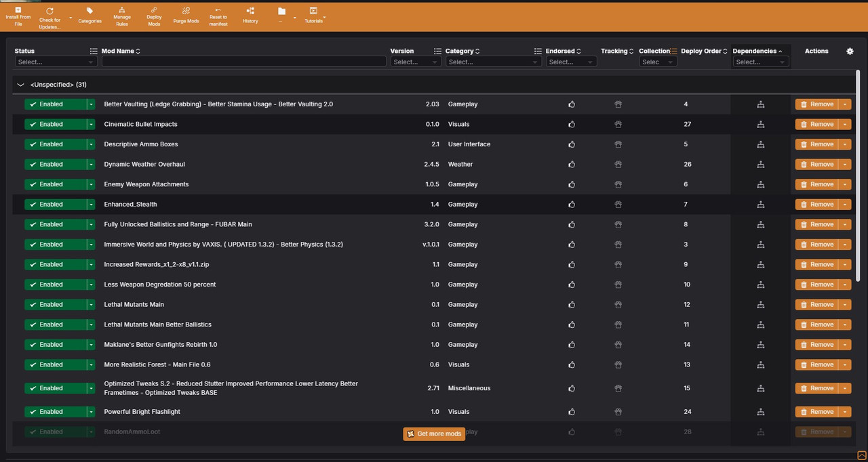Image resolution: width=868 pixels, height=462 pixels.
Task: Open the History view
Action: (x=250, y=15)
